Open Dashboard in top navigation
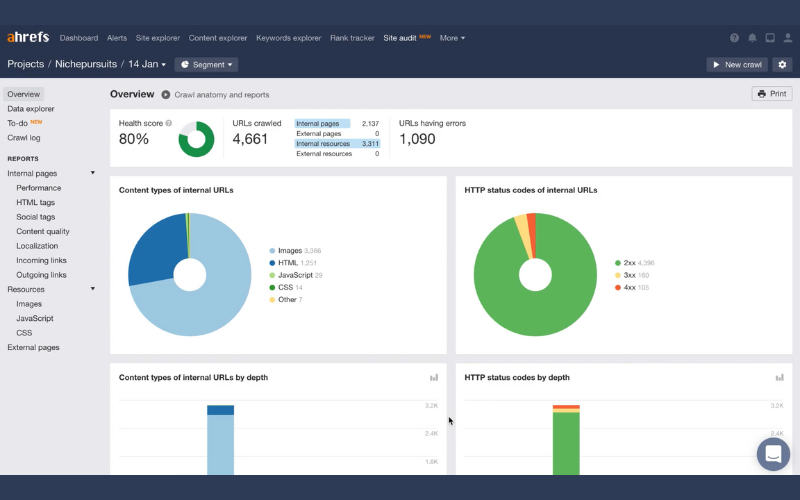Screen dimensions: 800x500 [x=79, y=38]
